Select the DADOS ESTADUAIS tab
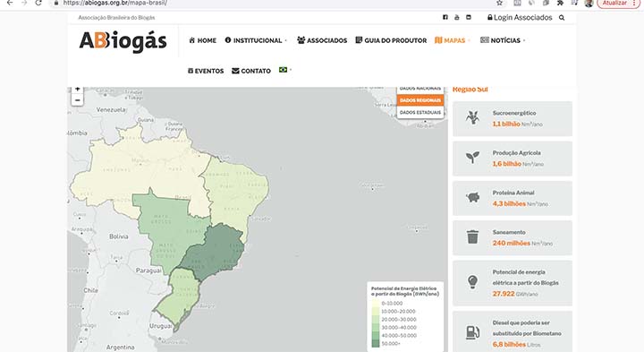 click(x=420, y=112)
